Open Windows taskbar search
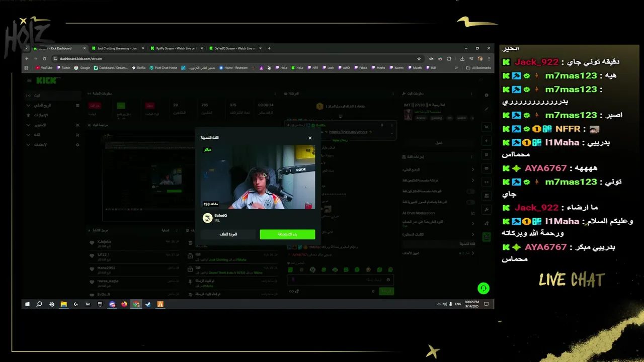 click(x=39, y=304)
